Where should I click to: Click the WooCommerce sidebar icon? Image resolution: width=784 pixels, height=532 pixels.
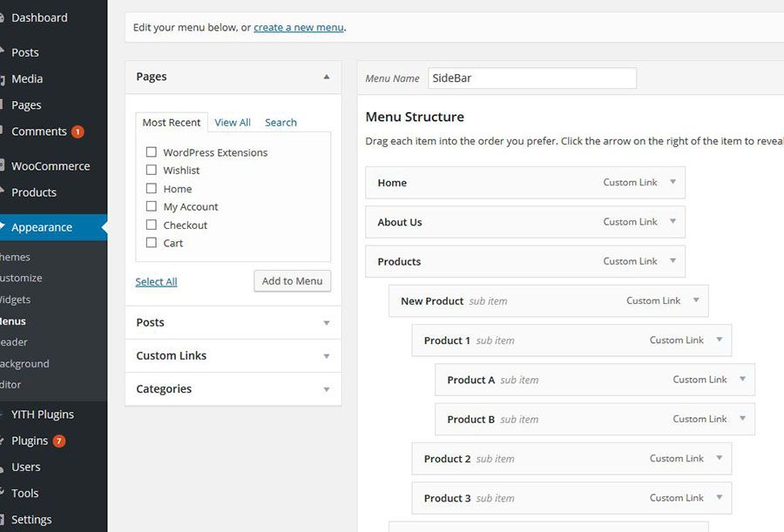coord(3,165)
